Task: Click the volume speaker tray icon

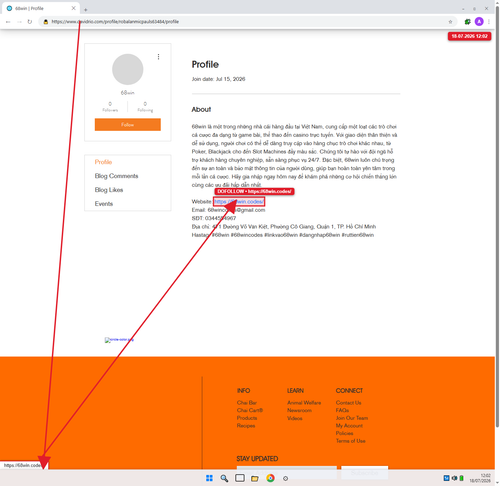Action: pyautogui.click(x=454, y=478)
